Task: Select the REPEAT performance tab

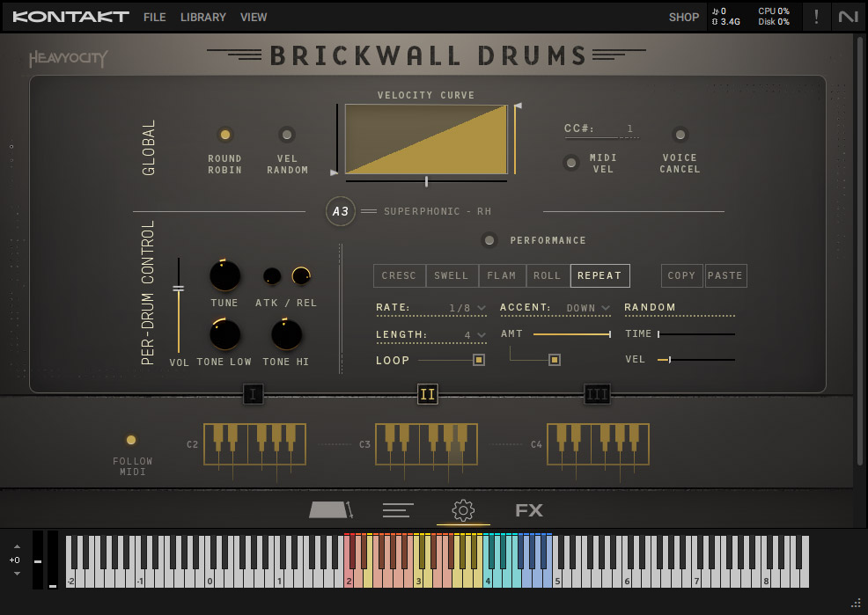Action: 600,275
